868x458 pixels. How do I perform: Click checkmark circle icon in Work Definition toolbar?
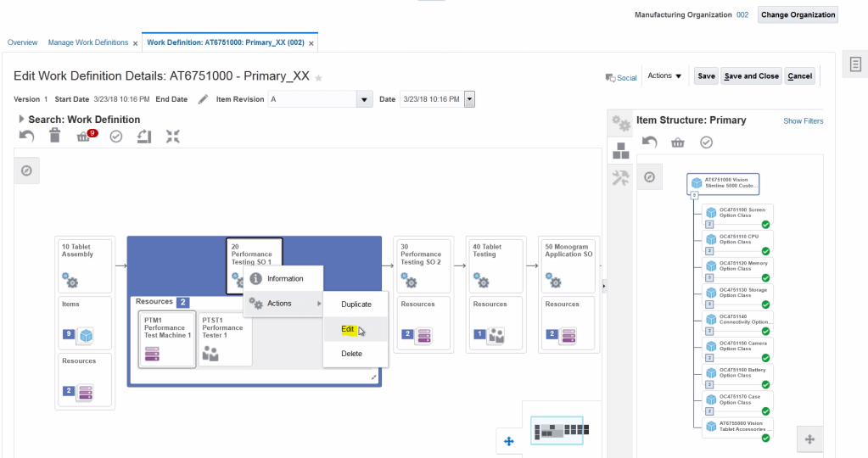[116, 136]
